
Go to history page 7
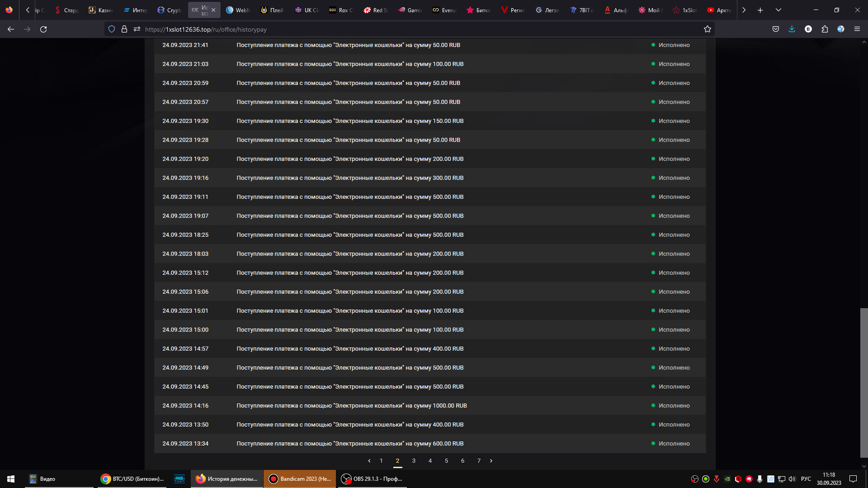click(x=479, y=461)
